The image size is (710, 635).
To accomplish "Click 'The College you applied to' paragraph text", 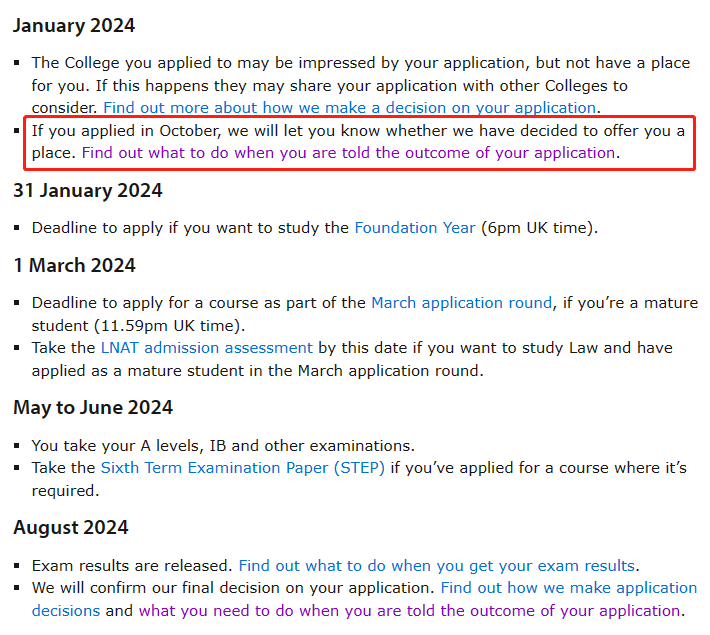I will (x=361, y=85).
